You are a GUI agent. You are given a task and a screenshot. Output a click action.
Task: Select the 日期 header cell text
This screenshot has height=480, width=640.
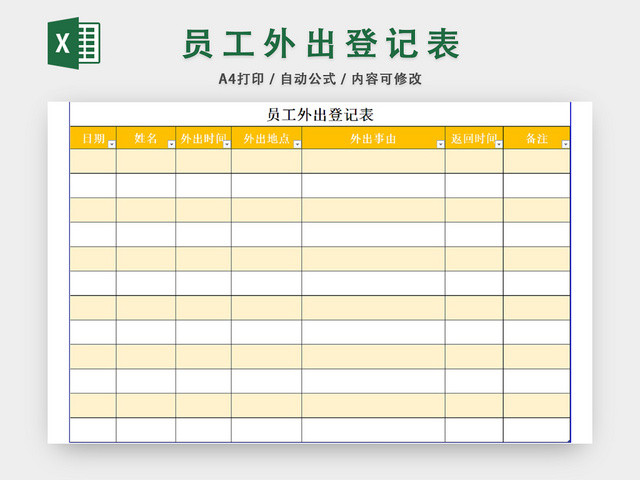tap(93, 138)
